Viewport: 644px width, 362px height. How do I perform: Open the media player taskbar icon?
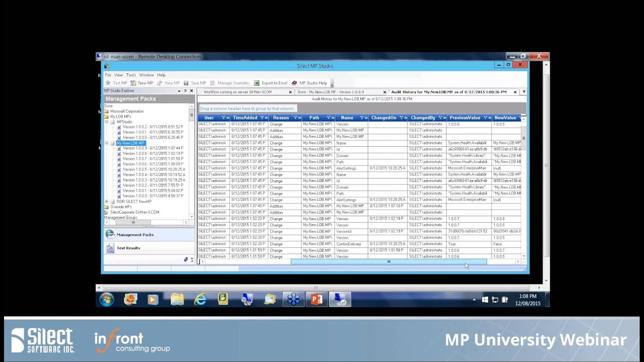pos(153,300)
